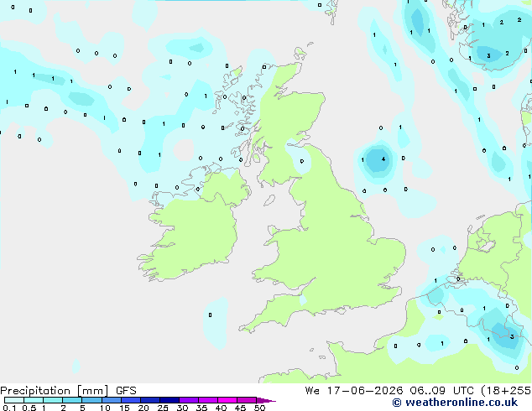Click the 35 to 40 mm legend swatch
The image size is (532, 411).
[x=208, y=400]
